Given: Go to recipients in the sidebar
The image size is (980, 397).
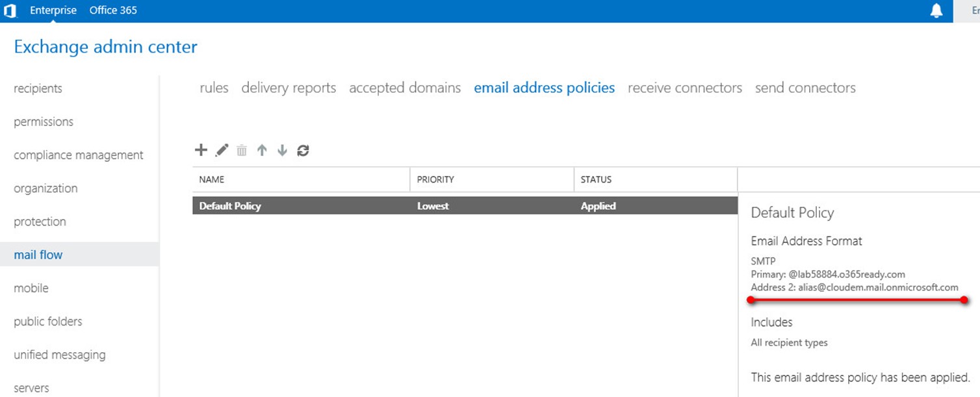Looking at the screenshot, I should point(38,88).
